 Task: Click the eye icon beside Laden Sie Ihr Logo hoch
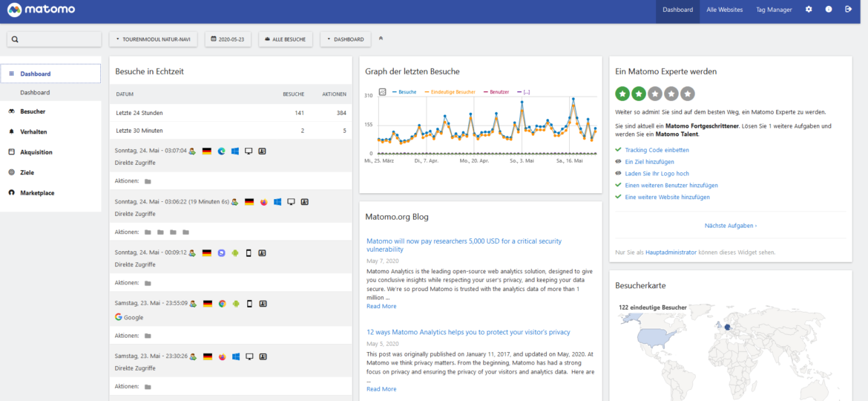[x=618, y=173]
